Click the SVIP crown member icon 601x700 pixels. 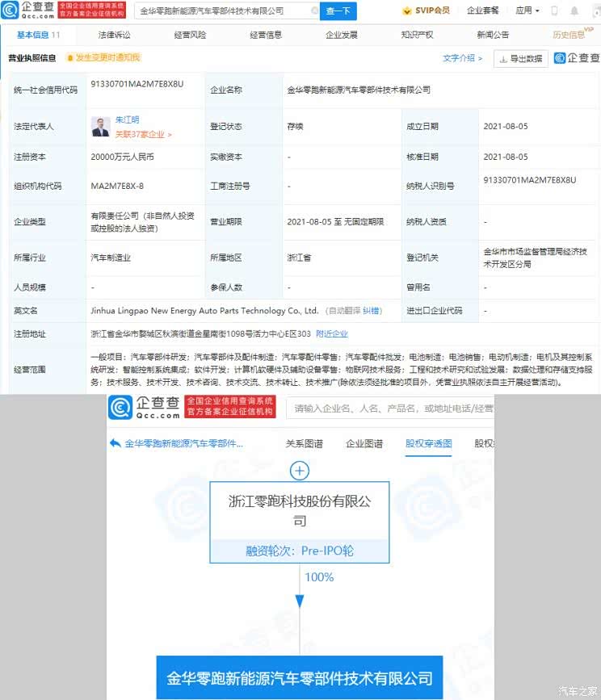[x=406, y=11]
